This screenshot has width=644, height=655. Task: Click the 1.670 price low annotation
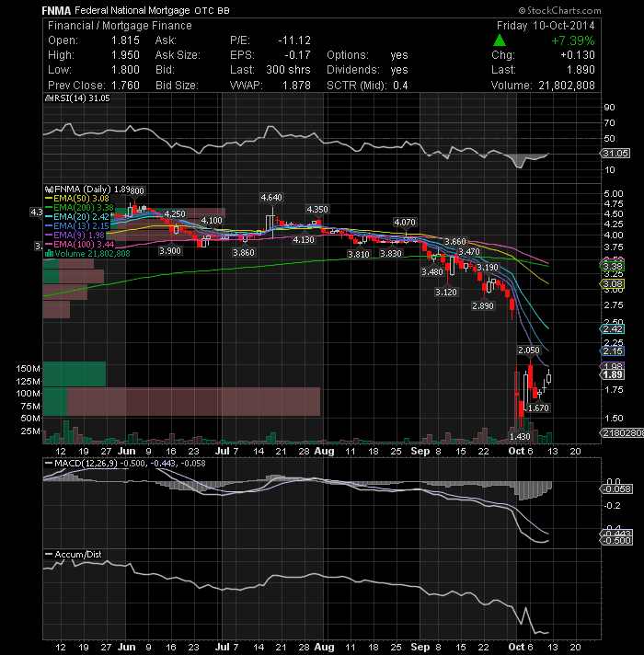(538, 408)
